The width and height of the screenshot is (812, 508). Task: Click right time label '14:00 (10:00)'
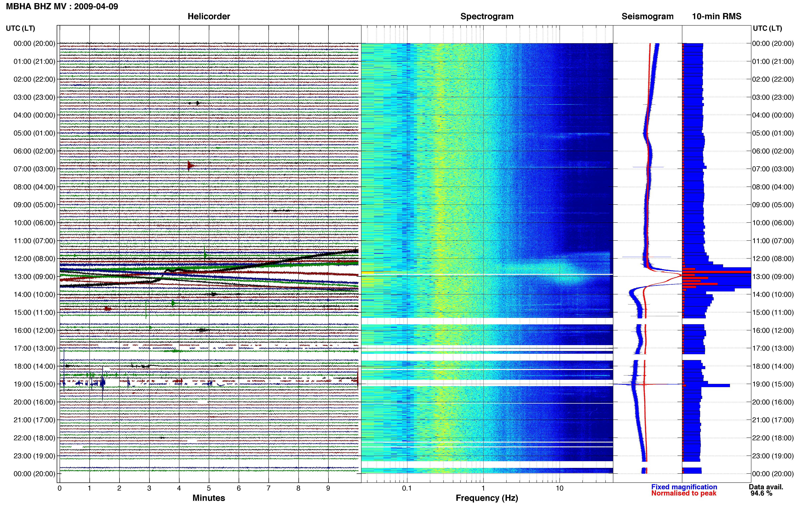coord(773,294)
